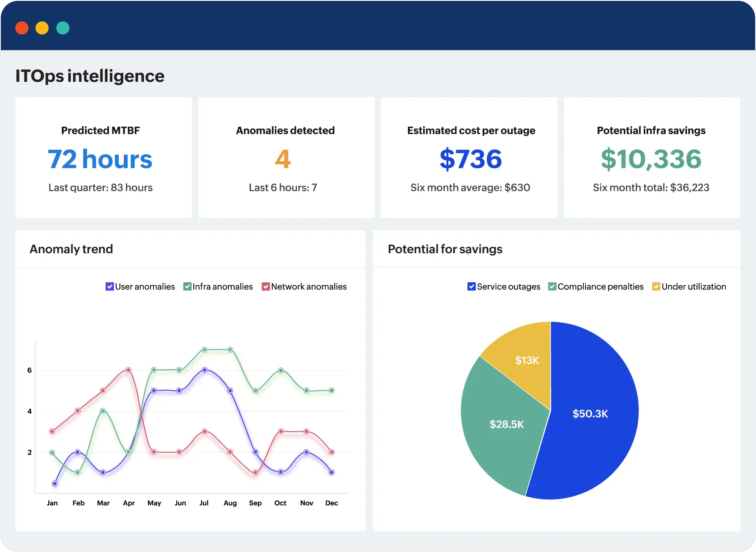Open the Predicted MTBF 72 hours card
Screen dimensions: 756x552
103,158
